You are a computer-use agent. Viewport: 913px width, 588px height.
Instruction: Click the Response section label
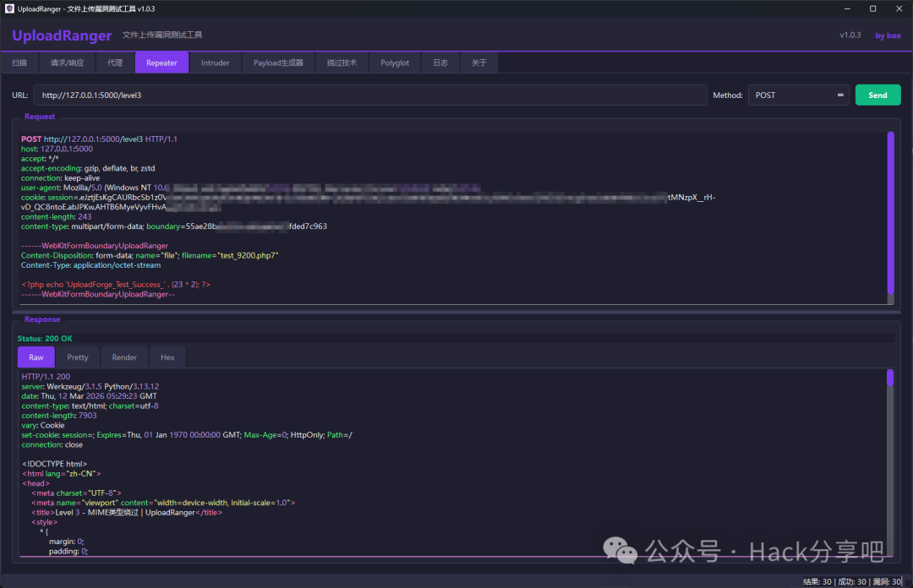click(x=42, y=319)
